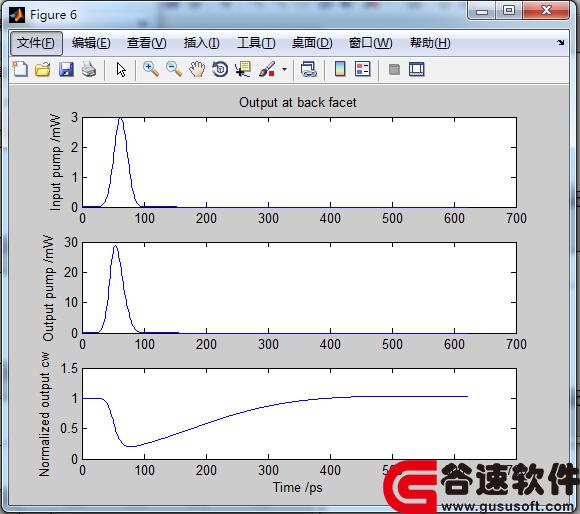Open the 文件(F) menu
The image size is (580, 514).
click(x=36, y=43)
